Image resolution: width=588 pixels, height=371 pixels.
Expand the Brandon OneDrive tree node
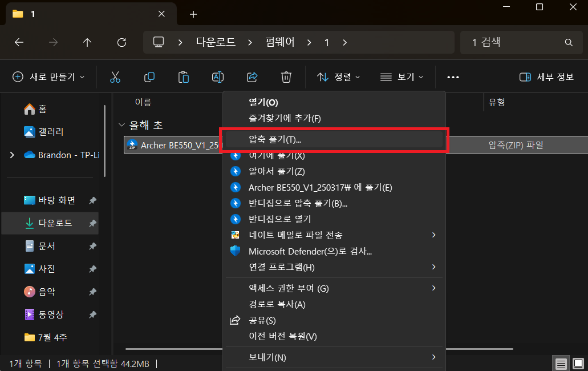click(x=12, y=155)
